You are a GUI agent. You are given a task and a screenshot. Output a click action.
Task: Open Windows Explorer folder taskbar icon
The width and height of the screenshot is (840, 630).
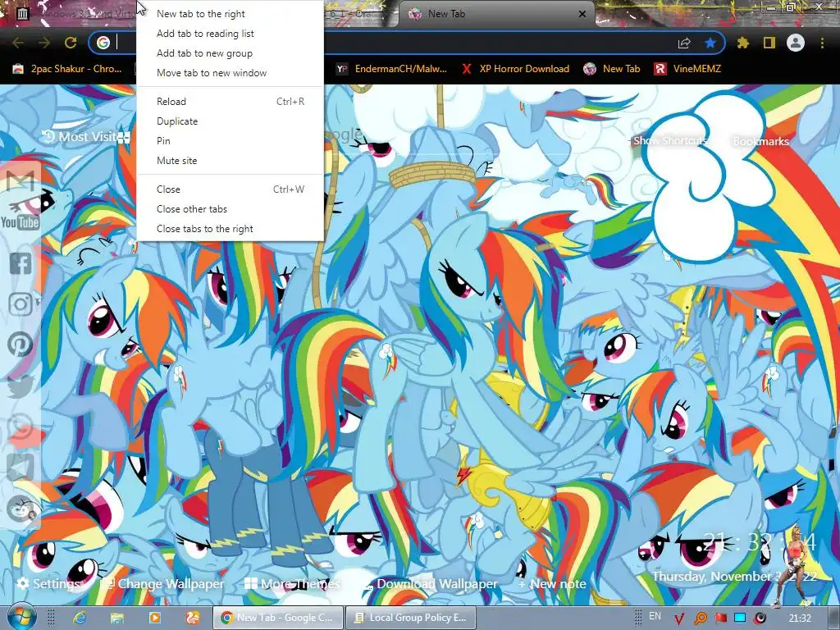116,618
